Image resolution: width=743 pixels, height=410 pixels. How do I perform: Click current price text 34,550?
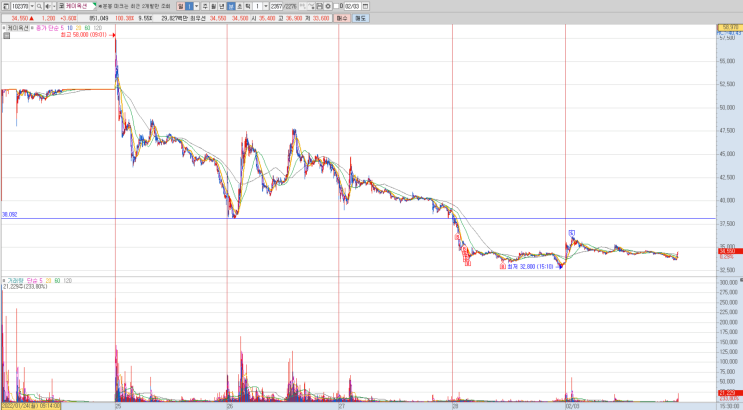click(x=19, y=18)
